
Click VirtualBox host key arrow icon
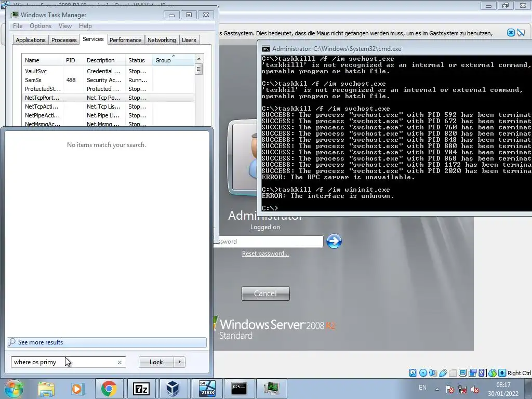click(502, 373)
